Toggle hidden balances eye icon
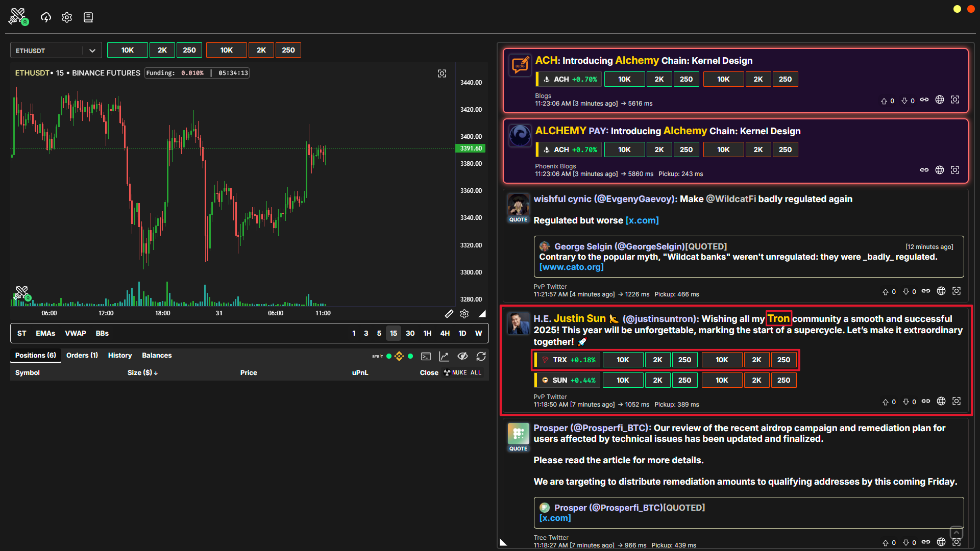The height and width of the screenshot is (551, 980). [462, 356]
